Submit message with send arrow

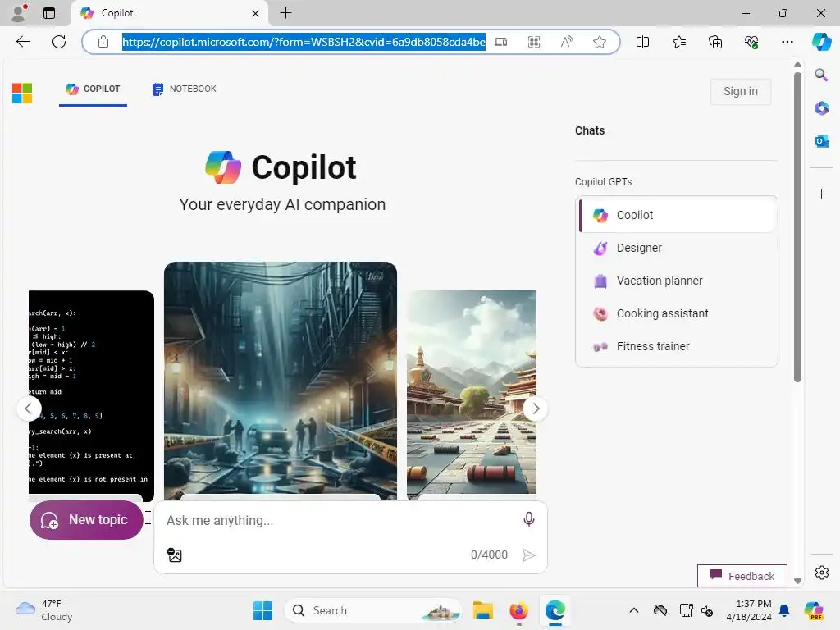click(x=529, y=555)
